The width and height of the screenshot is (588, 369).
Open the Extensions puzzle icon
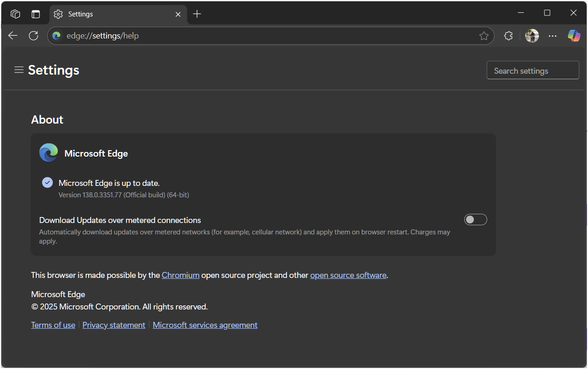(x=508, y=36)
